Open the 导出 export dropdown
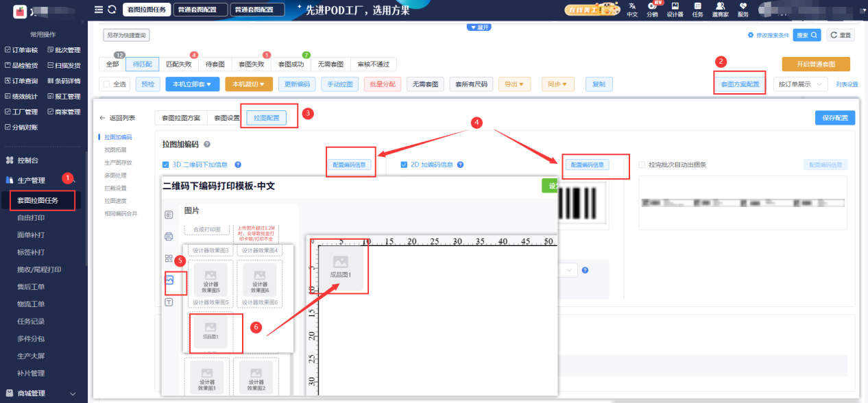The image size is (868, 403). (x=514, y=84)
